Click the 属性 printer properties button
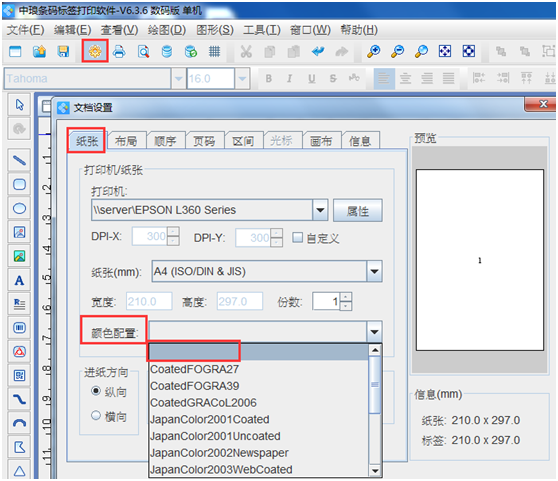 358,211
